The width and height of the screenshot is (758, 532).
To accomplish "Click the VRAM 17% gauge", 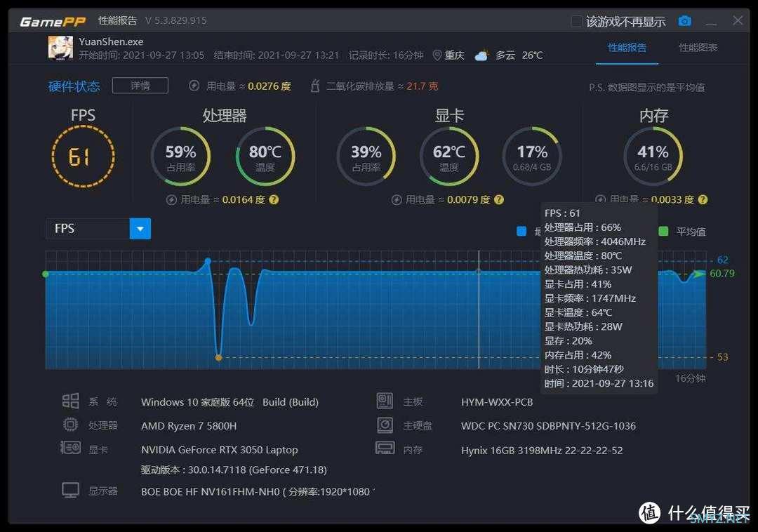I will (x=532, y=156).
